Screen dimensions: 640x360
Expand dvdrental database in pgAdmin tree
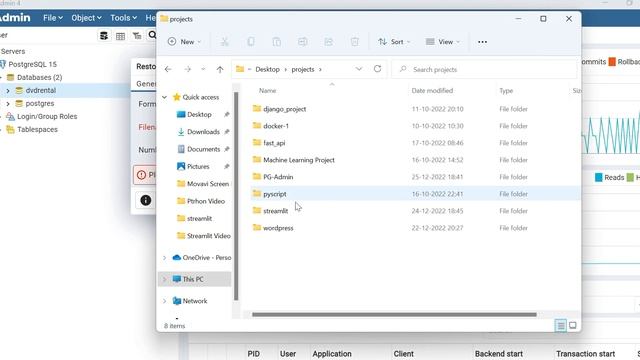tap(8, 91)
